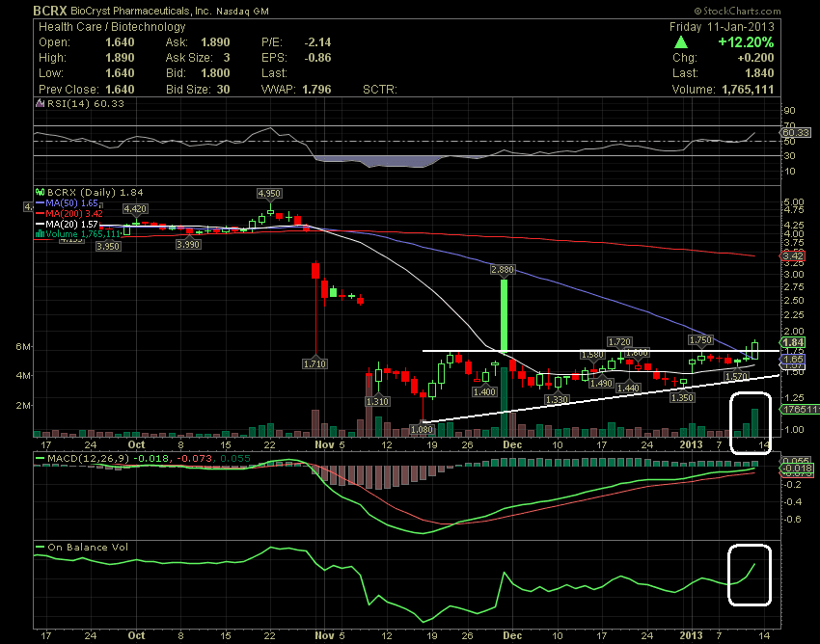Click the High value 1.890
Viewport: 820px width, 644px height.
point(120,58)
